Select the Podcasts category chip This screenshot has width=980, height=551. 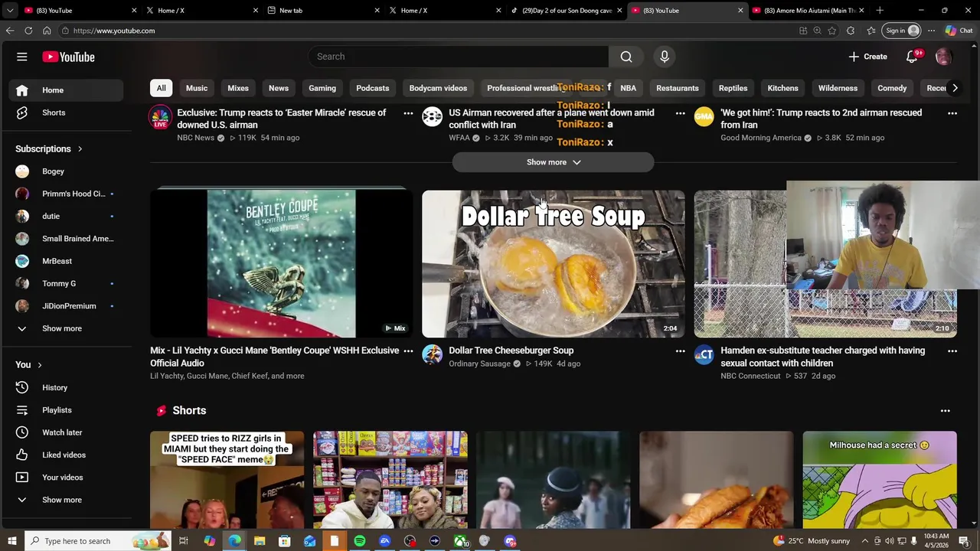373,88
